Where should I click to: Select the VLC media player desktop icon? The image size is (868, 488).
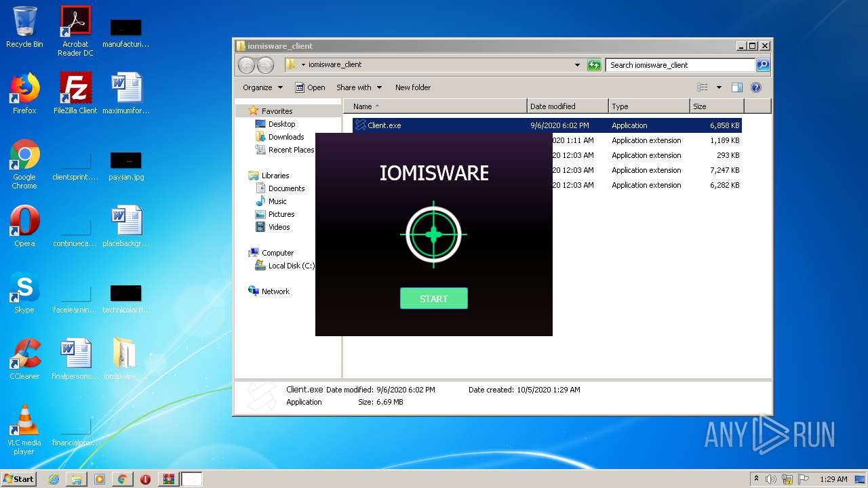click(x=24, y=430)
